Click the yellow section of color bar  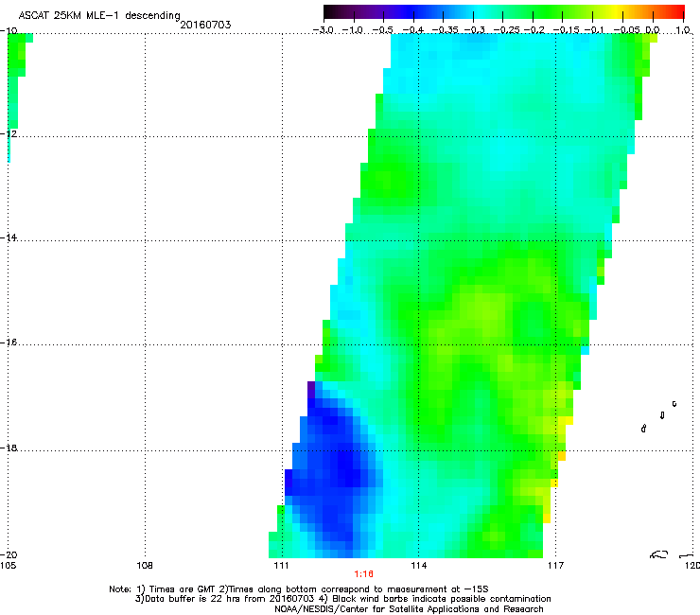pos(617,11)
